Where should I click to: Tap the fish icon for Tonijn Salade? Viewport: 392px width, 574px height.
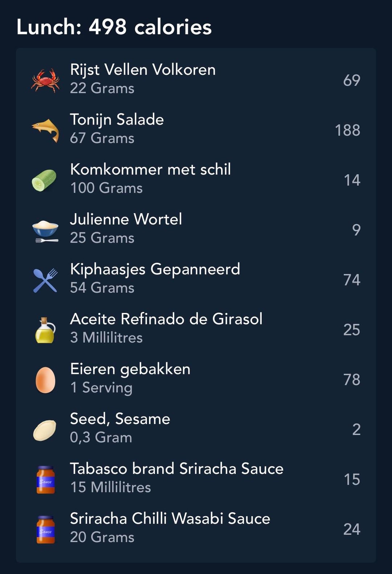point(45,130)
